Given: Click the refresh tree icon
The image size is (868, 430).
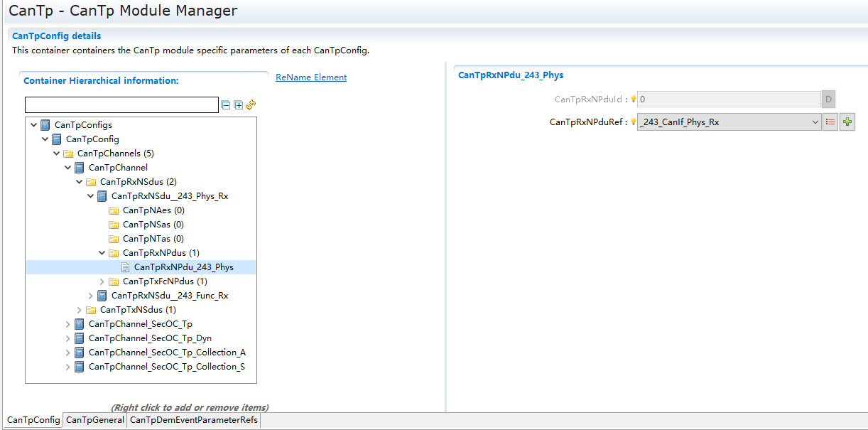Looking at the screenshot, I should tap(251, 105).
